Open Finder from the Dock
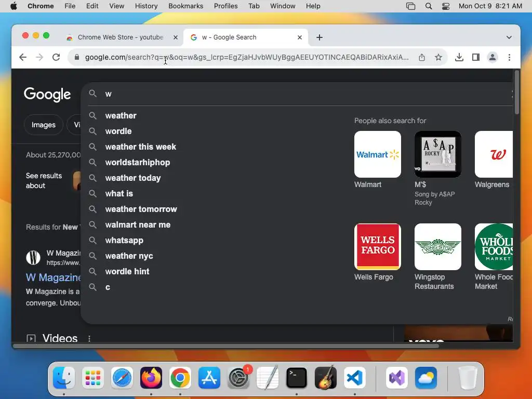 click(64, 378)
